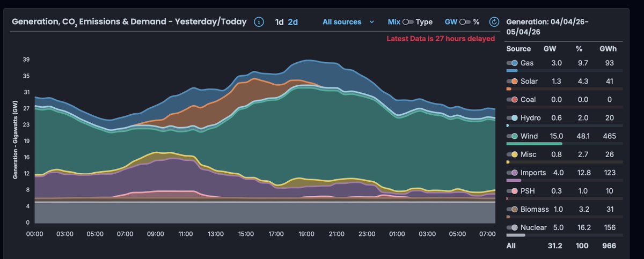Click the % column header
The width and height of the screenshot is (644, 259).
[579, 48]
